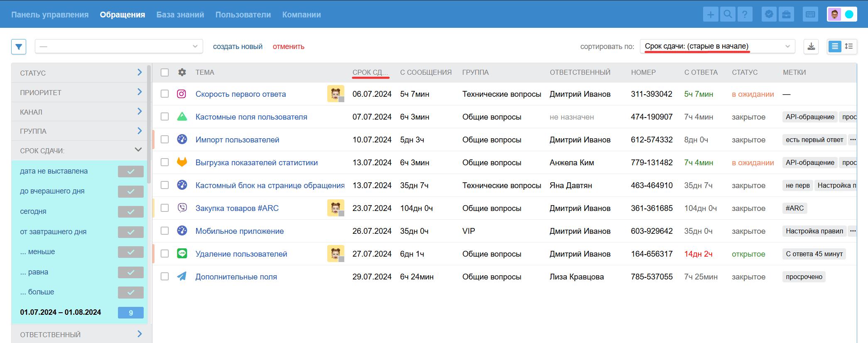Sort by СРОК СД... column header
This screenshot has height=343, width=868.
tap(370, 72)
